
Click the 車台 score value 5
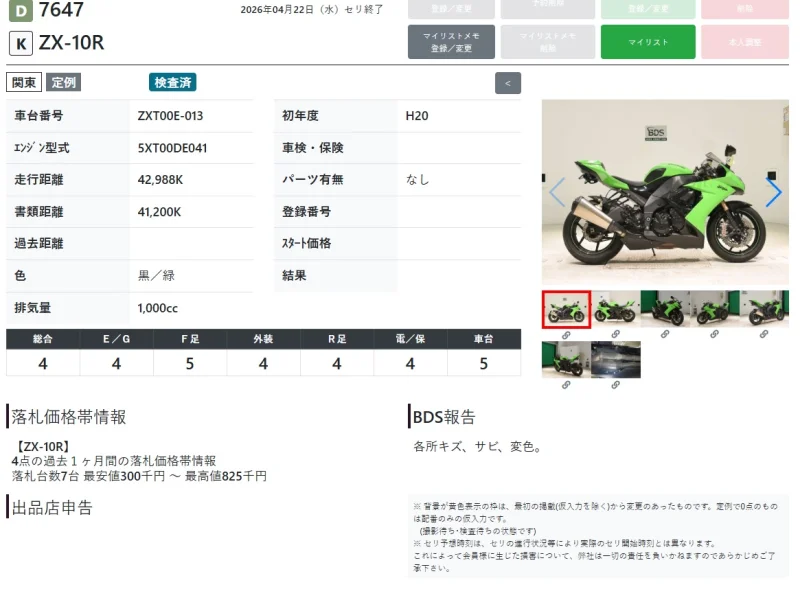484,363
